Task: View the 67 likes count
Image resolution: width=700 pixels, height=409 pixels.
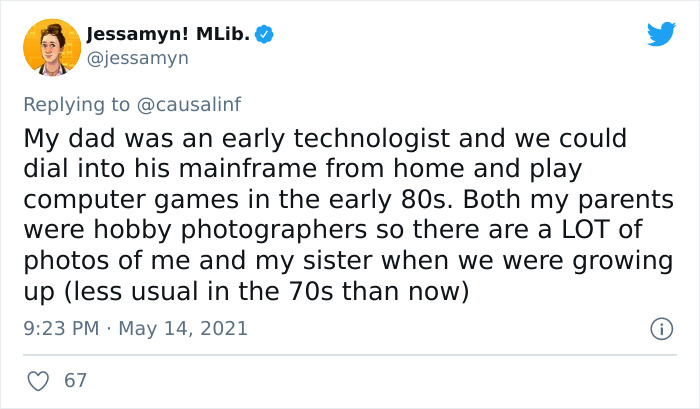Action: click(75, 380)
